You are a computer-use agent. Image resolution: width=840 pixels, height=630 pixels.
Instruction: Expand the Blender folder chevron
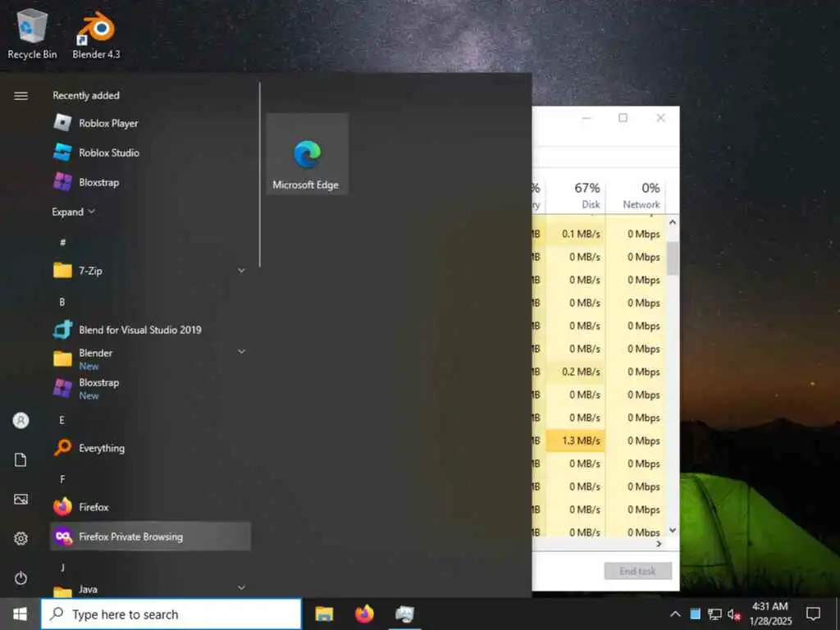[x=242, y=352]
